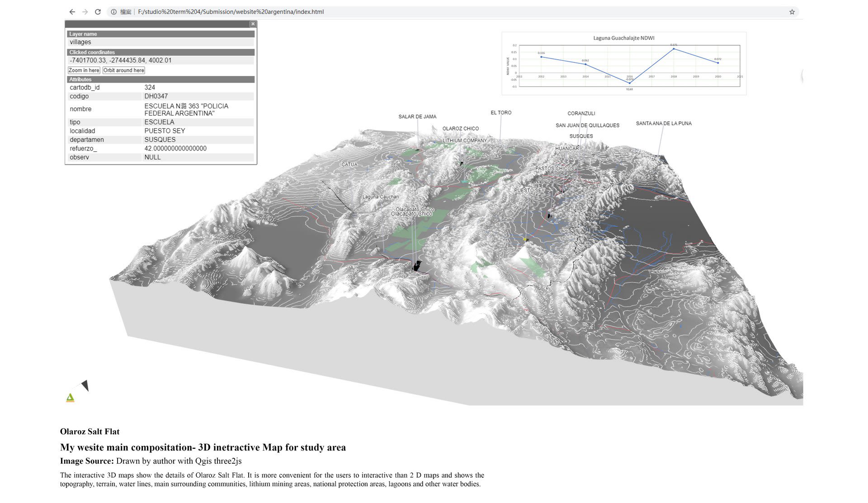Reload the page with refresh icon
This screenshot has width=868, height=503.
[98, 12]
